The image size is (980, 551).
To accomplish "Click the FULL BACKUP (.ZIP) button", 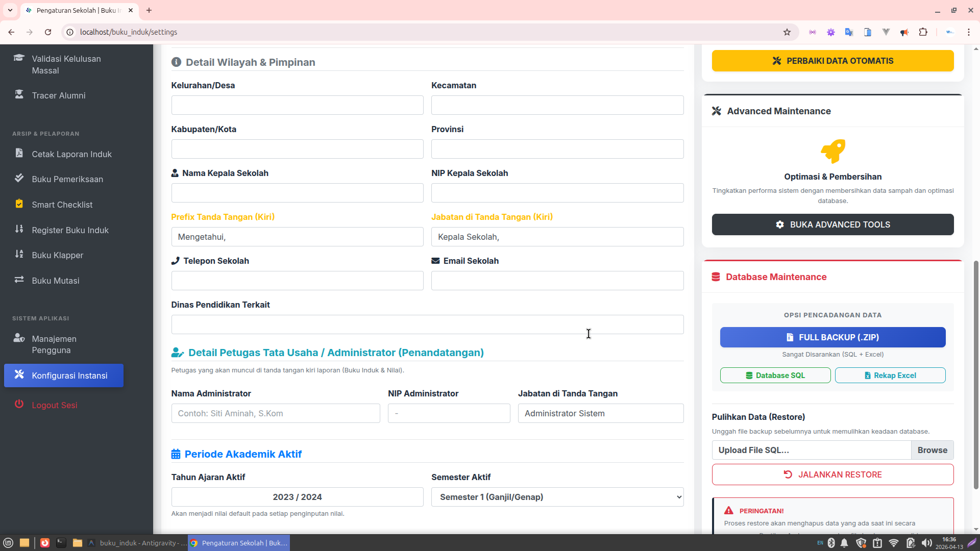I will coord(832,337).
